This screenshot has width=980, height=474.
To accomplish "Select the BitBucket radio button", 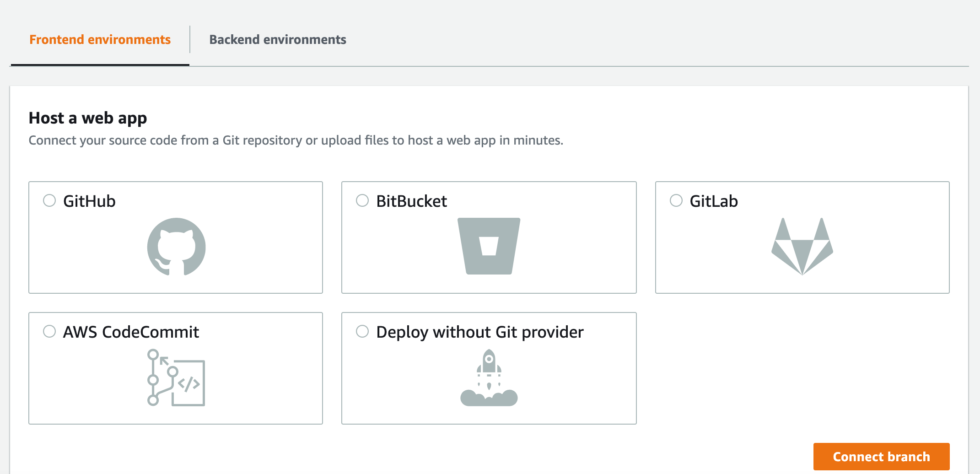I will (x=362, y=200).
